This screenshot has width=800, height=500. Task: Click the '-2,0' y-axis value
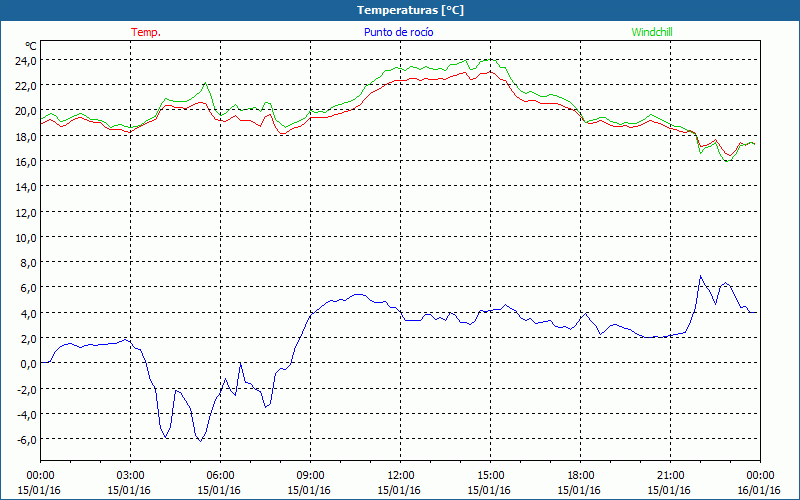(x=27, y=389)
